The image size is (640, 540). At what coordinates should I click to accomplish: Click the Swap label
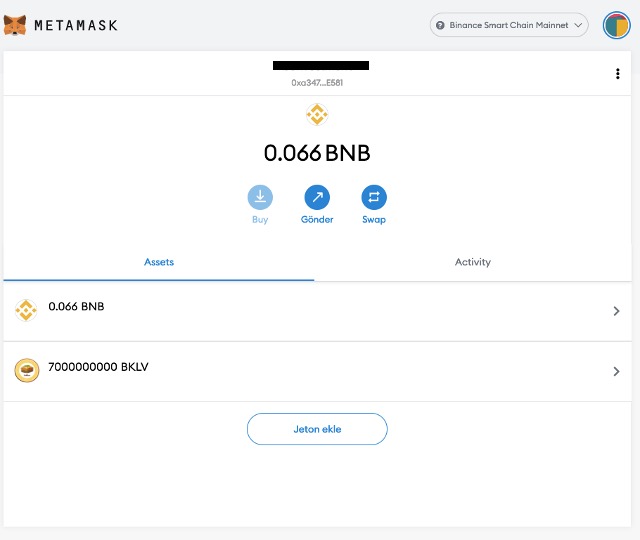374,220
